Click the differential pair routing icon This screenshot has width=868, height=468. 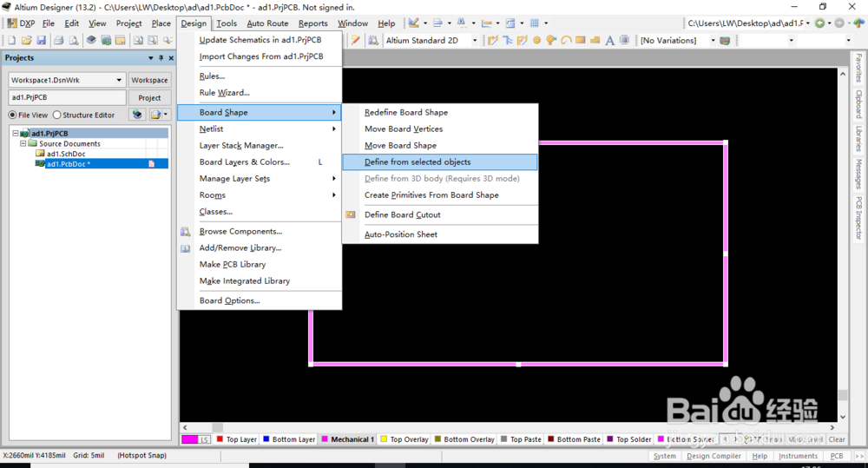(x=522, y=40)
